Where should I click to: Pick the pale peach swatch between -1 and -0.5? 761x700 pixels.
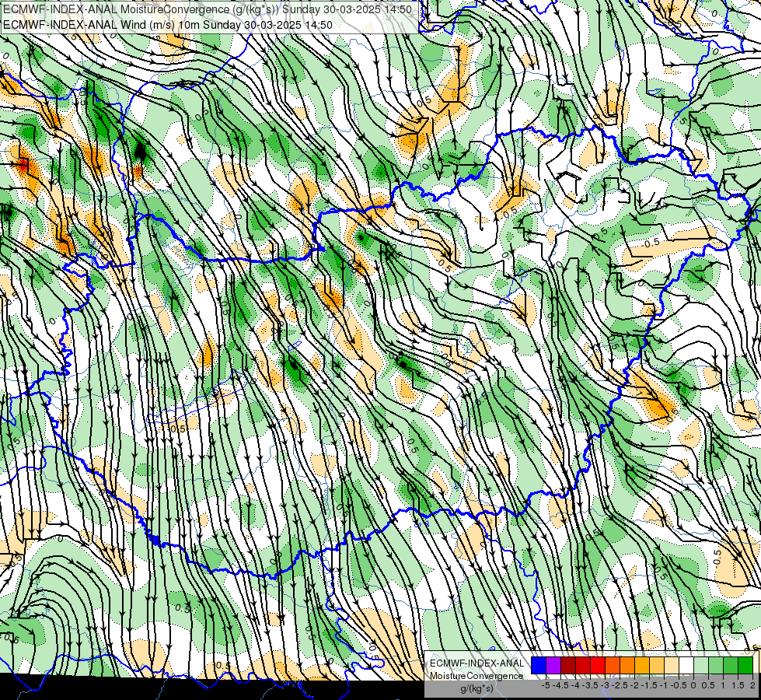[x=672, y=666]
